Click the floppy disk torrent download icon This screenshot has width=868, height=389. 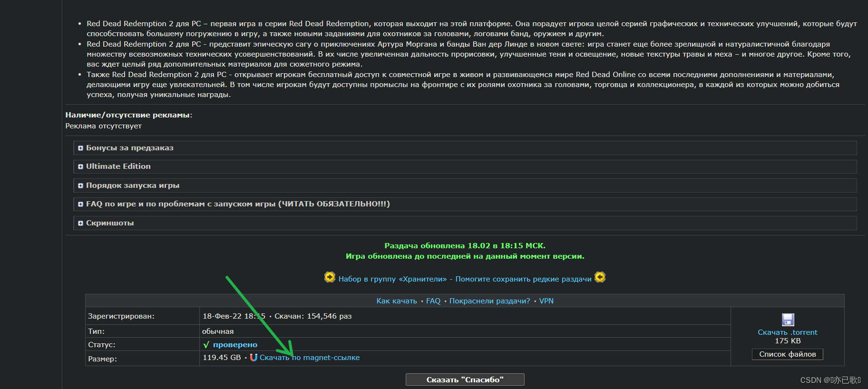pyautogui.click(x=788, y=320)
